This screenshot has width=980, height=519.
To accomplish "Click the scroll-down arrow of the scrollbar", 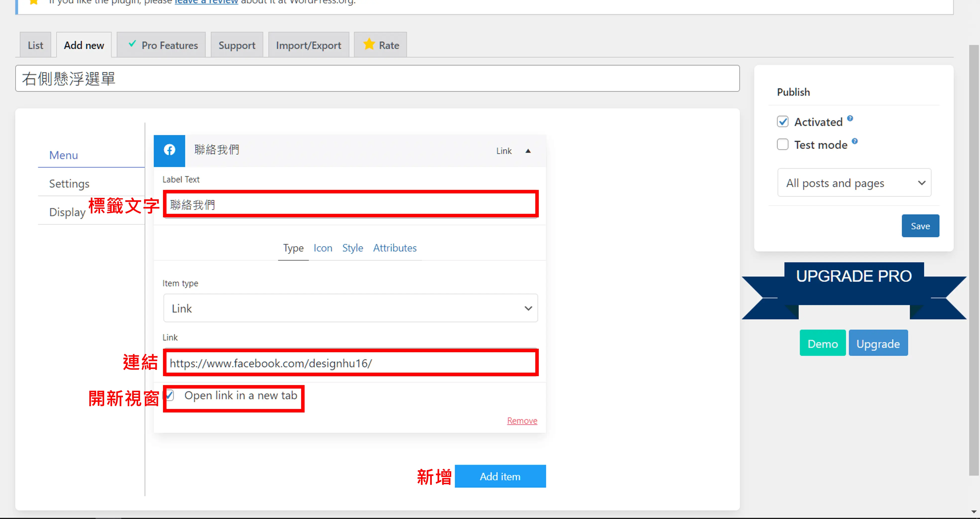I will [974, 512].
